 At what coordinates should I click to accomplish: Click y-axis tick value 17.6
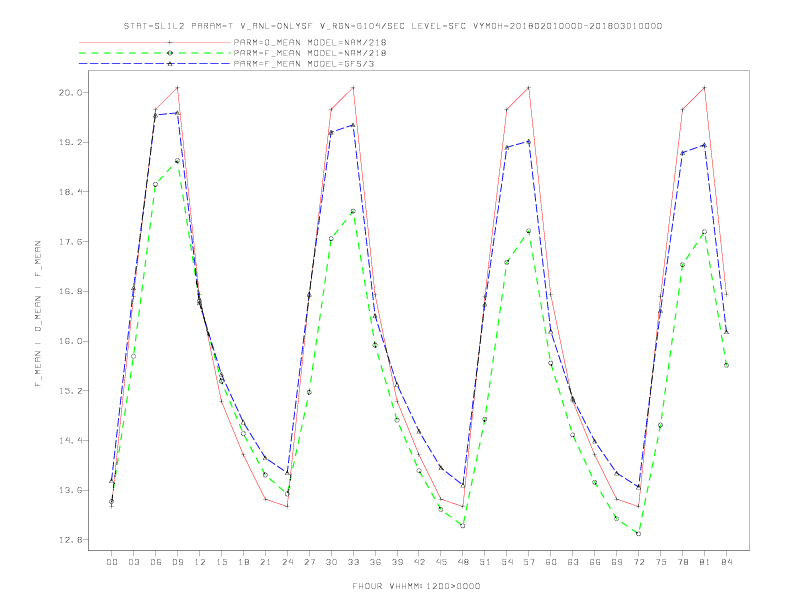(x=69, y=242)
